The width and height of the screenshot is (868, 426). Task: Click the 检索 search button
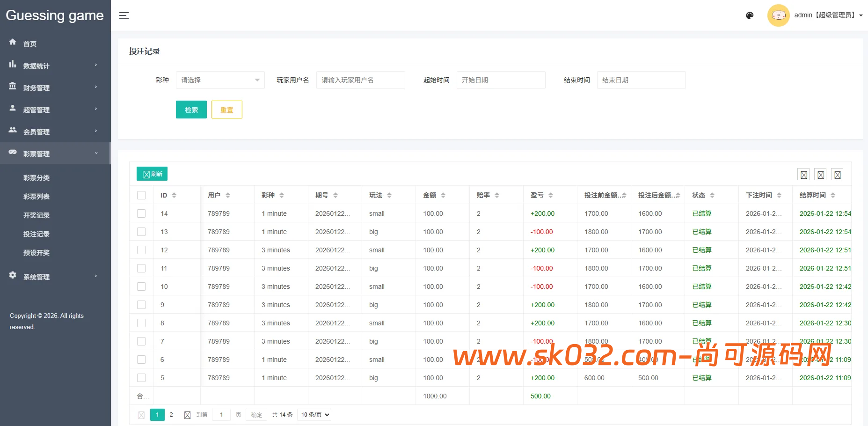[x=191, y=109]
